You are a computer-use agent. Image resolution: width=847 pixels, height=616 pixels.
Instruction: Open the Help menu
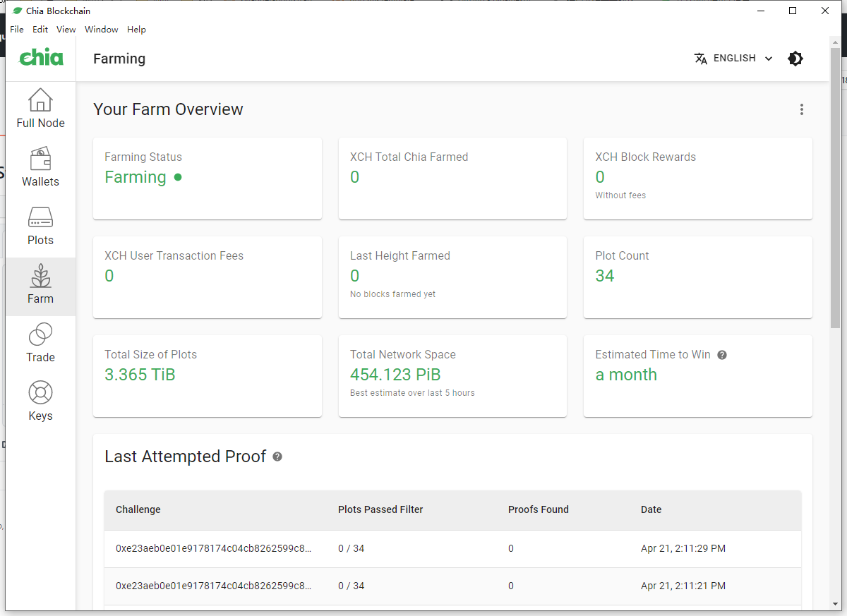[x=136, y=30]
